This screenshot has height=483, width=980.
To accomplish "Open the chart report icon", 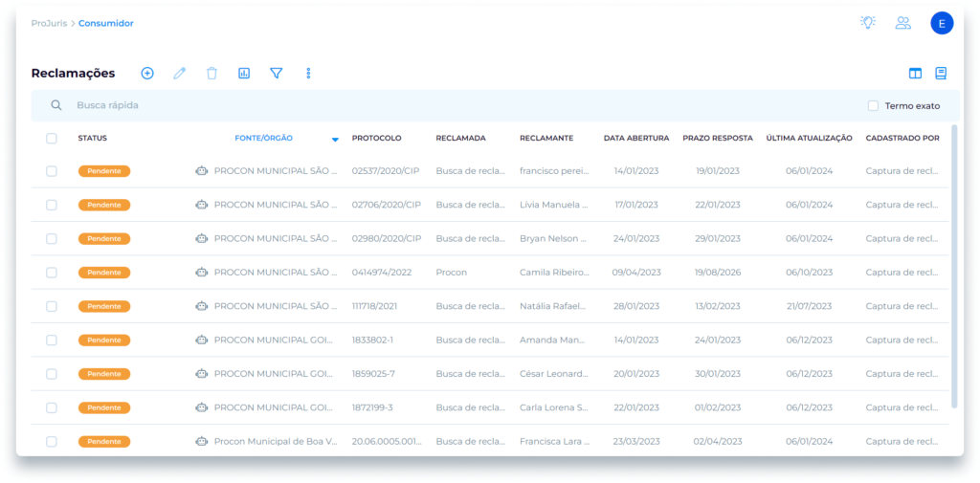I will click(x=244, y=73).
